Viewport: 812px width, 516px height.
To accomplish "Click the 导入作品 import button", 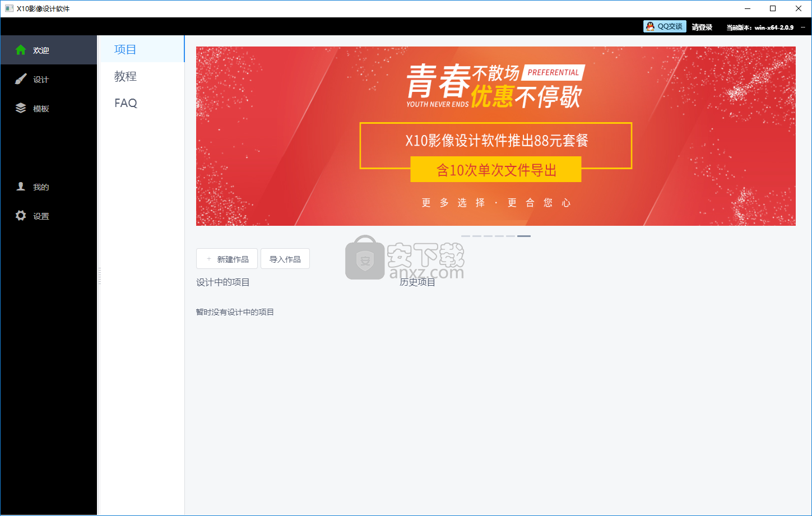I will 285,259.
